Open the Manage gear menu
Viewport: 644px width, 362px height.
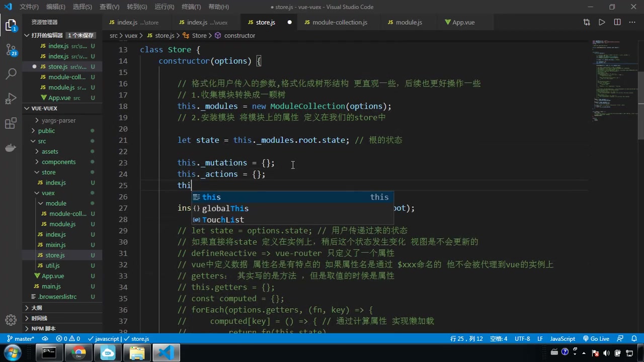tap(11, 320)
